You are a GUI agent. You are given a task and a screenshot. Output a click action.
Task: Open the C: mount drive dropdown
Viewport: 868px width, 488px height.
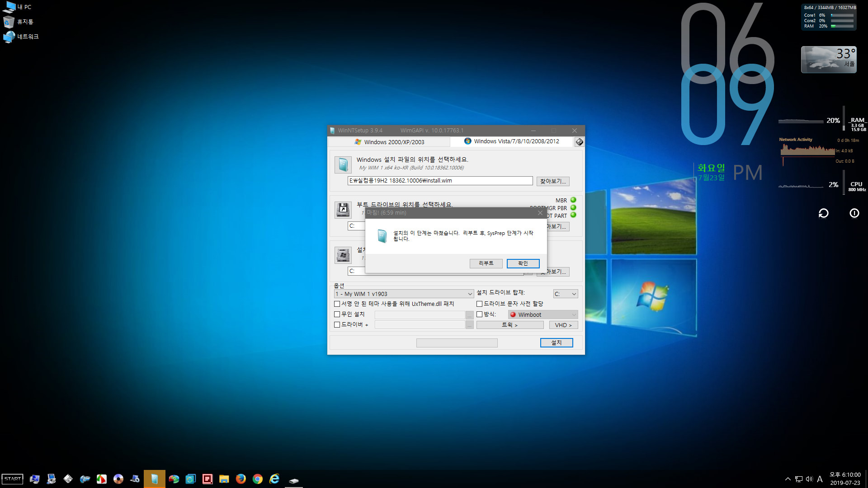[566, 294]
